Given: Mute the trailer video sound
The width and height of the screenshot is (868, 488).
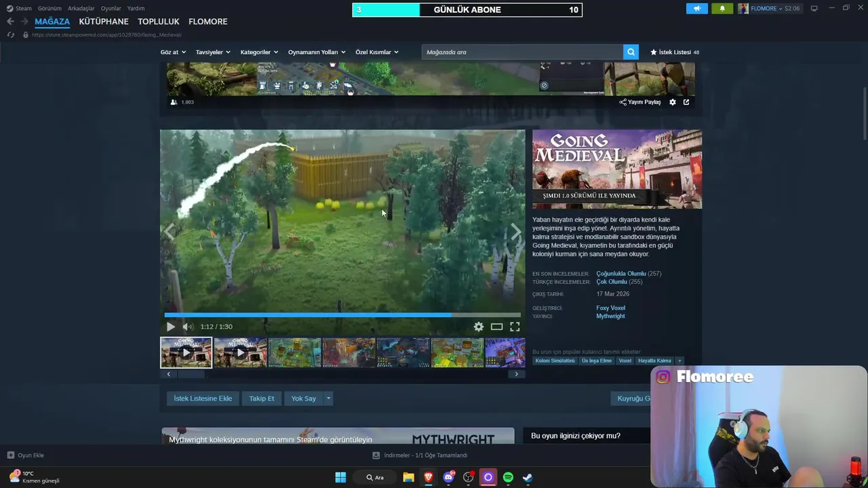Looking at the screenshot, I should [188, 327].
